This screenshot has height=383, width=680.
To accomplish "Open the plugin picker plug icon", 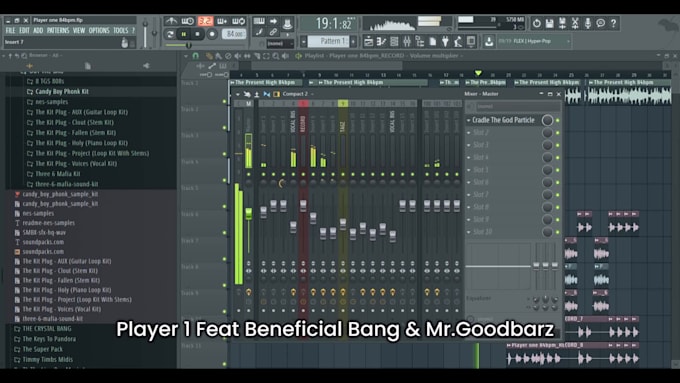I will [445, 42].
